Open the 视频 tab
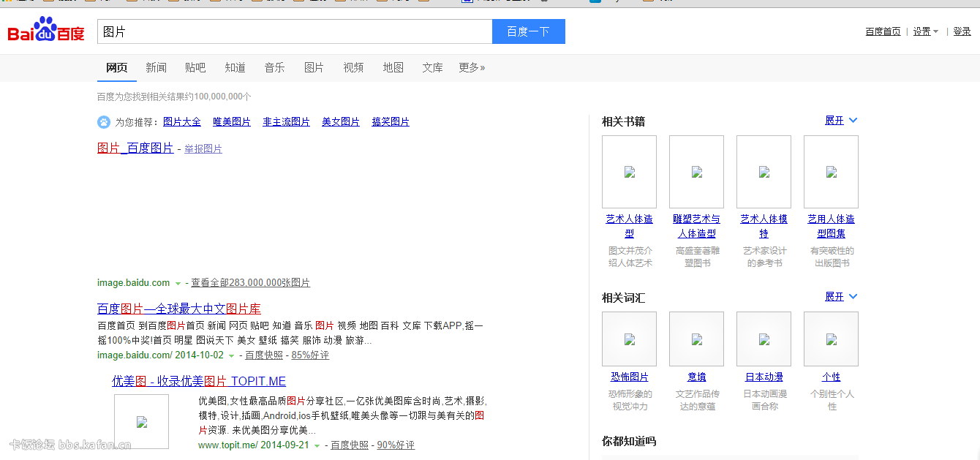Screen dimensions: 980x460 [353, 67]
